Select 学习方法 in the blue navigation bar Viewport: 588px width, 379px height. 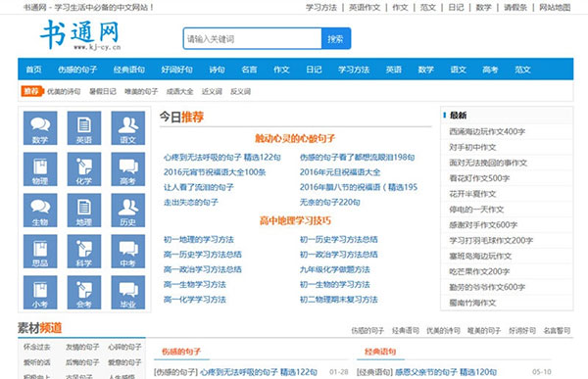point(354,70)
